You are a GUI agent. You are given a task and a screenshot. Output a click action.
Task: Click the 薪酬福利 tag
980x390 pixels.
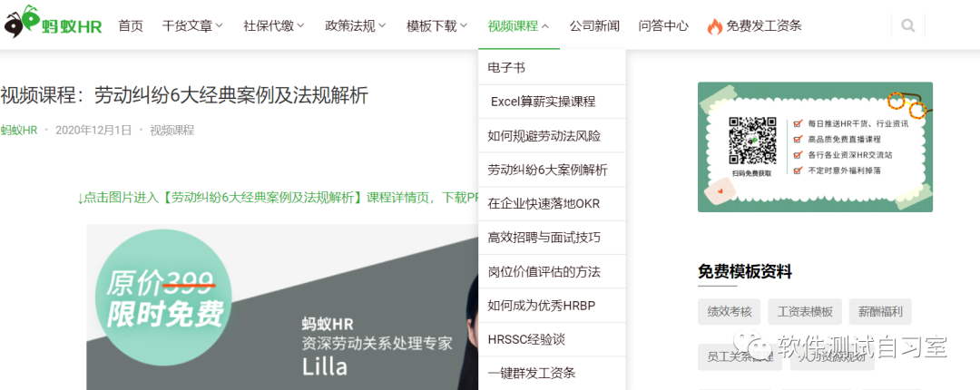pyautogui.click(x=880, y=311)
